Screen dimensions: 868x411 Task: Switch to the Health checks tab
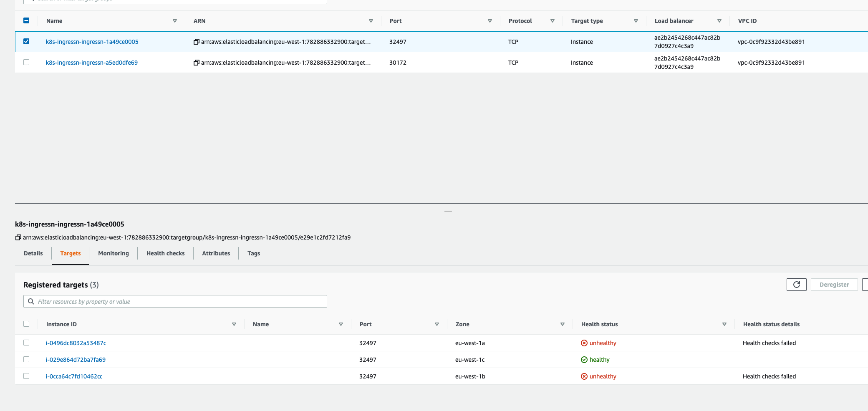(165, 253)
